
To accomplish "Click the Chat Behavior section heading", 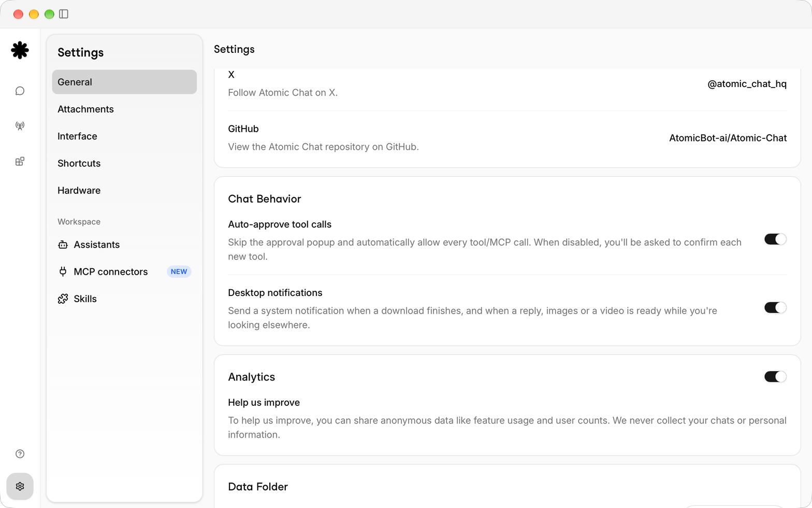I will [264, 199].
